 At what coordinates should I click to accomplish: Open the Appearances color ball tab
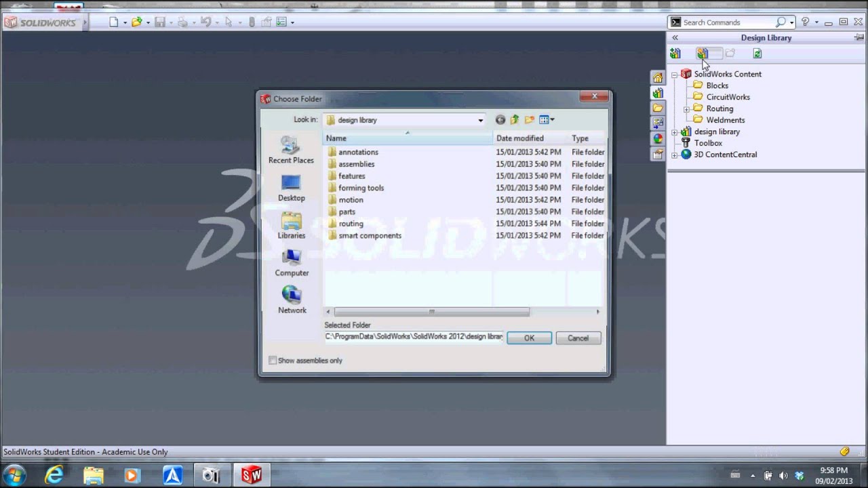[x=658, y=139]
